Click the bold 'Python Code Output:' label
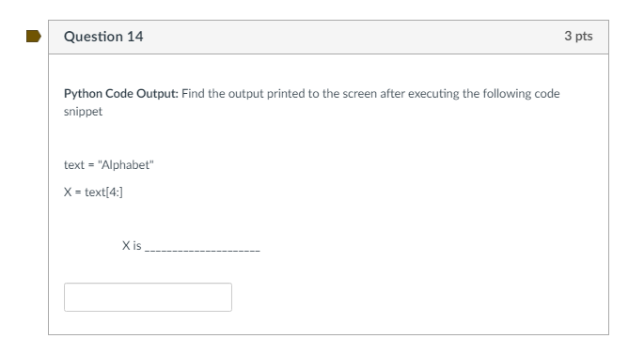 coord(121,94)
